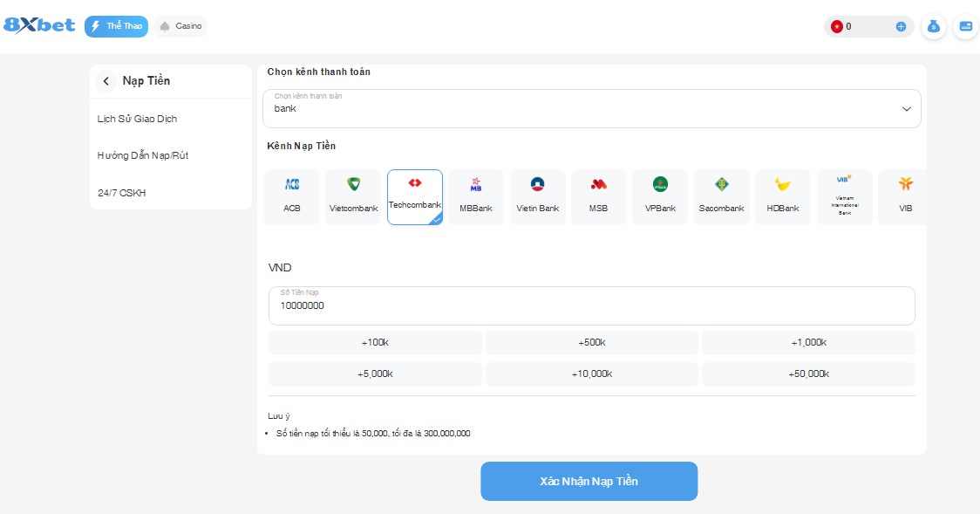Select Vietin Bank

pos(537,197)
